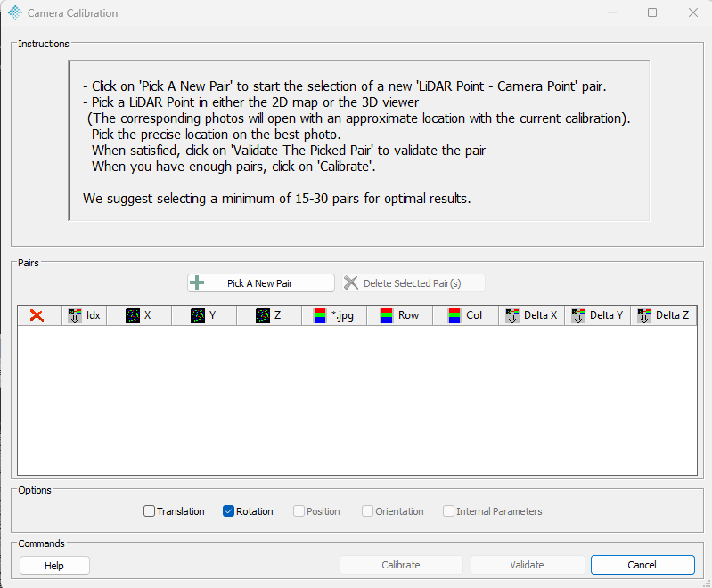The image size is (712, 588).
Task: Click the point cloud icon in Z column
Action: click(x=263, y=315)
